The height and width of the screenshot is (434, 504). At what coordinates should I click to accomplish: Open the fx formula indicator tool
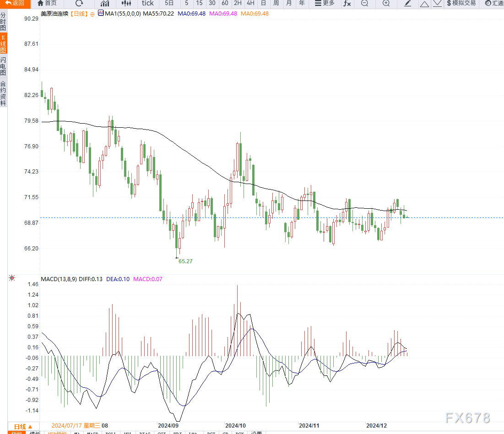tap(347, 3)
